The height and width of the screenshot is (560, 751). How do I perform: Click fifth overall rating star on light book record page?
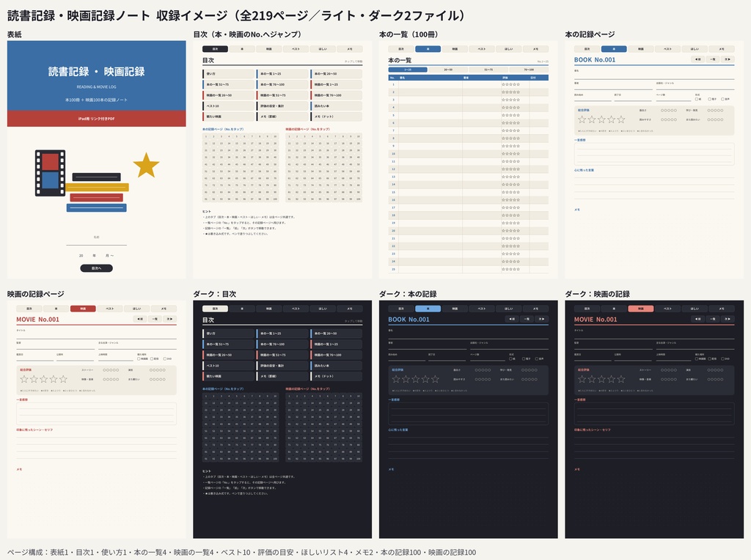point(621,119)
